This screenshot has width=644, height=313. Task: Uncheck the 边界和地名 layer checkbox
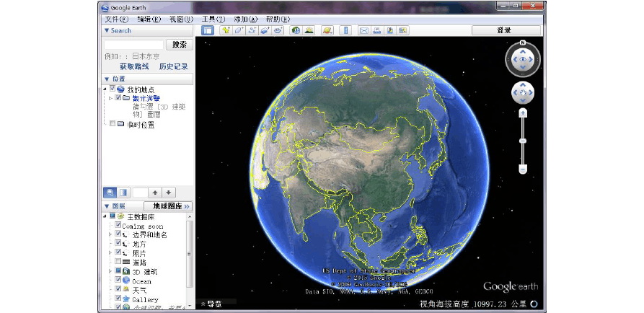(x=118, y=234)
